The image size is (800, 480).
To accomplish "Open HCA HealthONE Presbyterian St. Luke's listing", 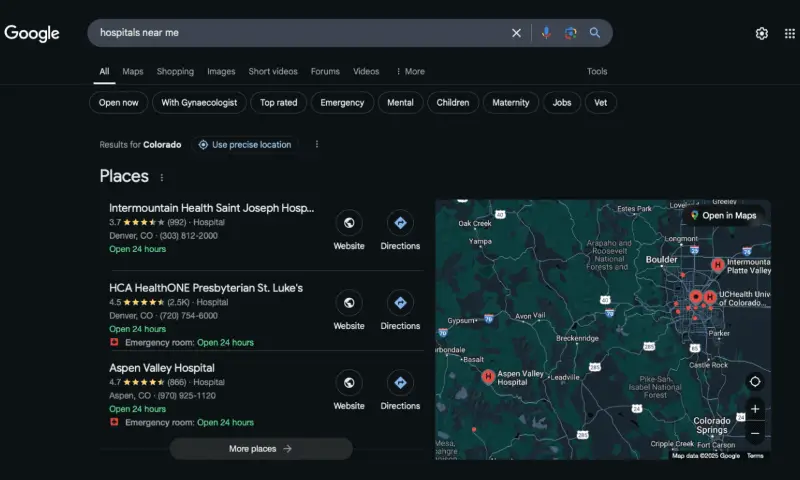I will (206, 288).
